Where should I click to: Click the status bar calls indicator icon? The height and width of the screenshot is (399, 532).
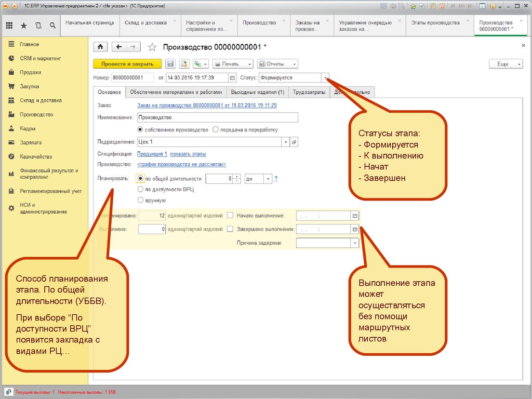click(9, 392)
